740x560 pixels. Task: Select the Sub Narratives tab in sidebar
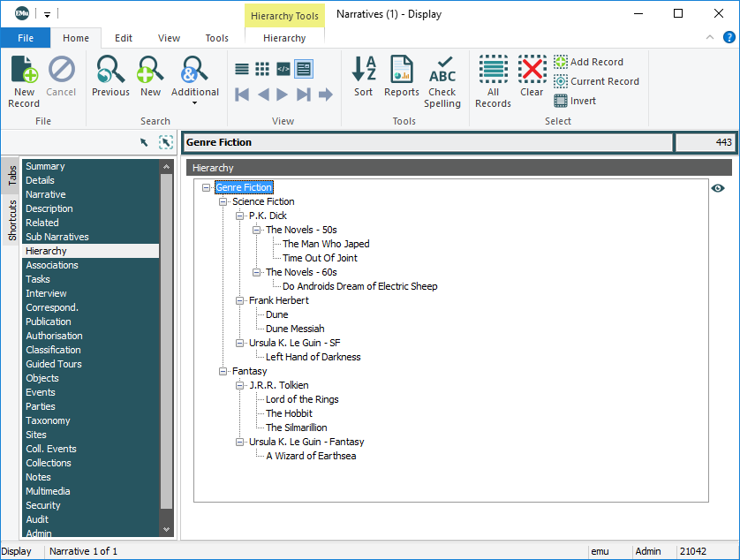pos(57,237)
